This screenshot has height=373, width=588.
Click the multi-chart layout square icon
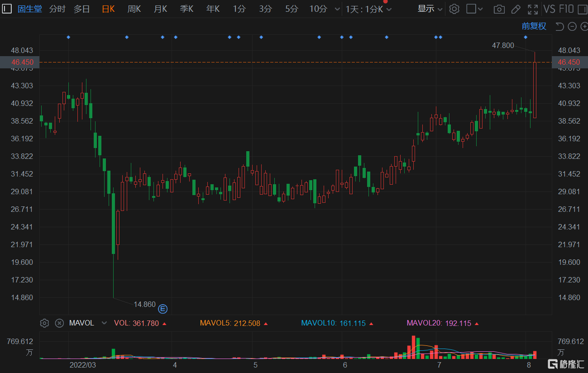click(471, 9)
